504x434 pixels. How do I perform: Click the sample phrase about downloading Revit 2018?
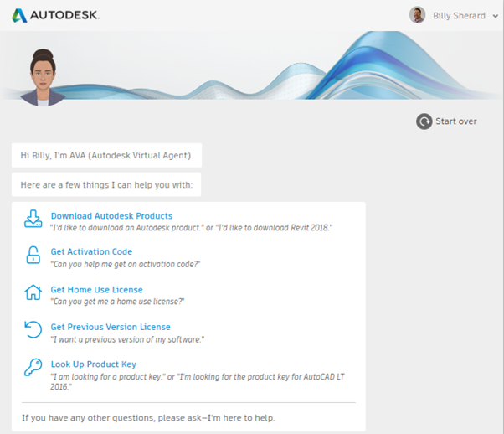click(191, 228)
